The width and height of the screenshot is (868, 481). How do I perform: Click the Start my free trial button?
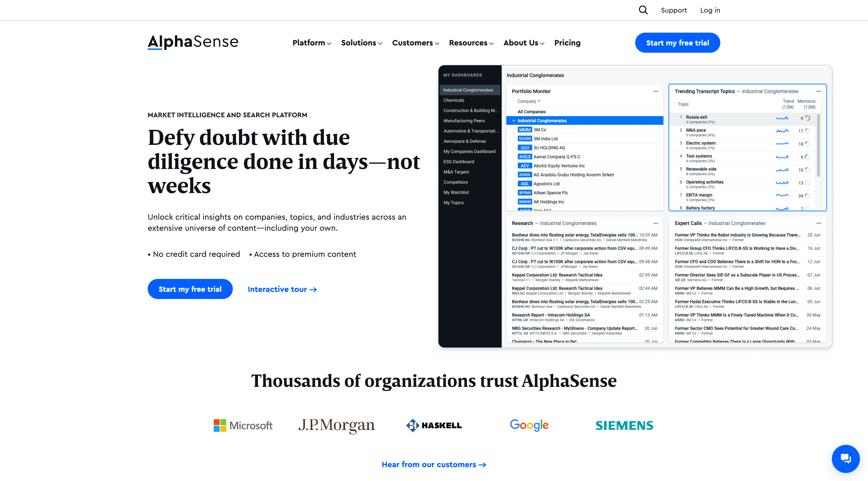[678, 42]
